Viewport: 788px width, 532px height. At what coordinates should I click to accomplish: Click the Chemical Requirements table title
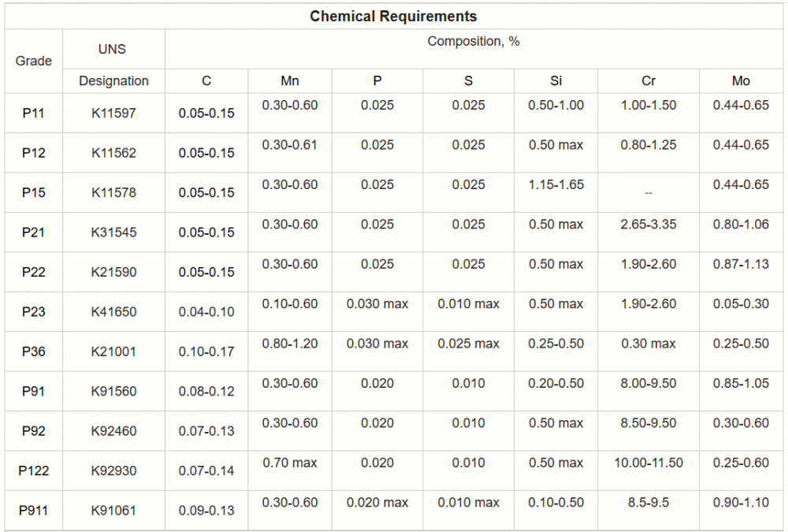point(393,16)
